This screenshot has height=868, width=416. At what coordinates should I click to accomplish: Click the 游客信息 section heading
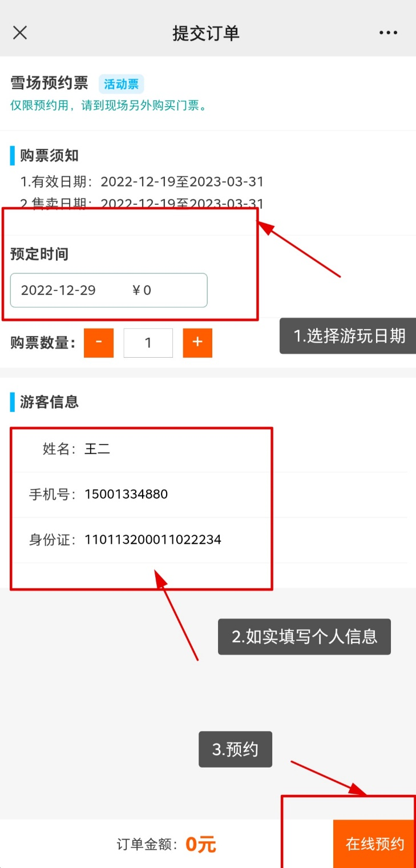[49, 402]
